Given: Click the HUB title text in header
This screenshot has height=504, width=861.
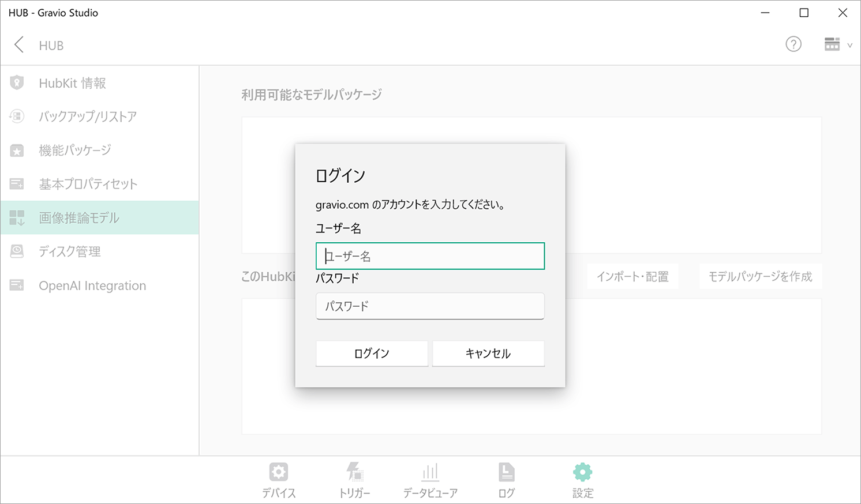Looking at the screenshot, I should [x=51, y=46].
